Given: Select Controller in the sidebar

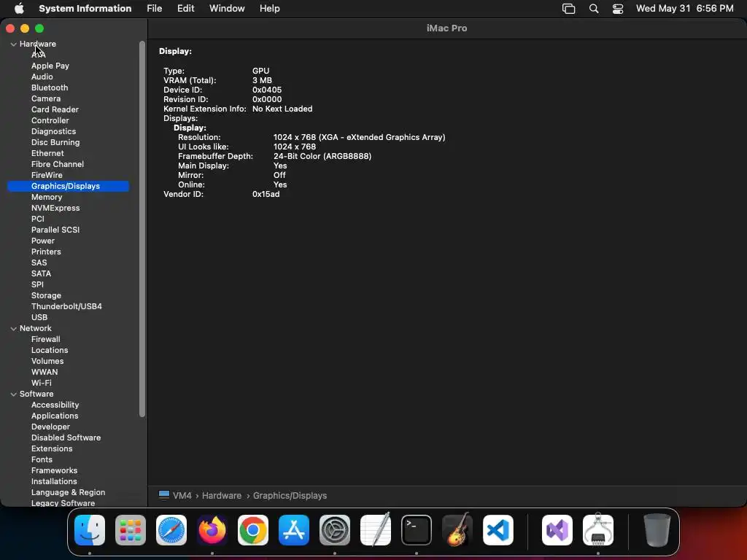Looking at the screenshot, I should (50, 120).
